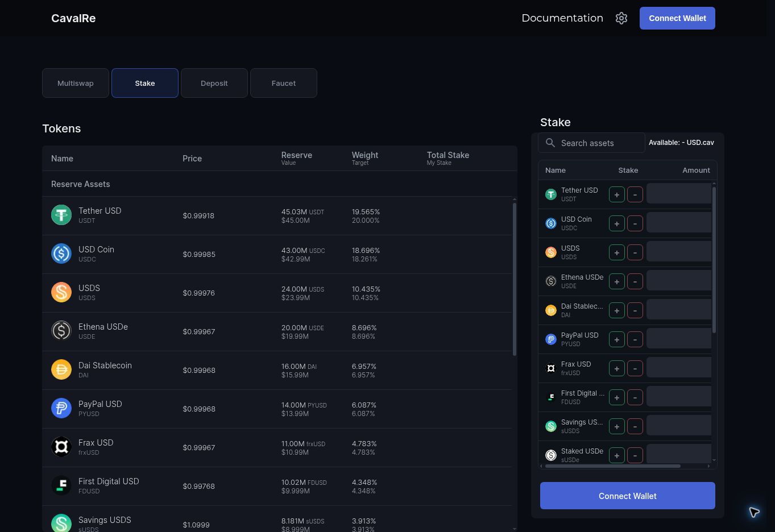This screenshot has height=532, width=775.
Task: Open the Documentation link
Action: coord(562,18)
